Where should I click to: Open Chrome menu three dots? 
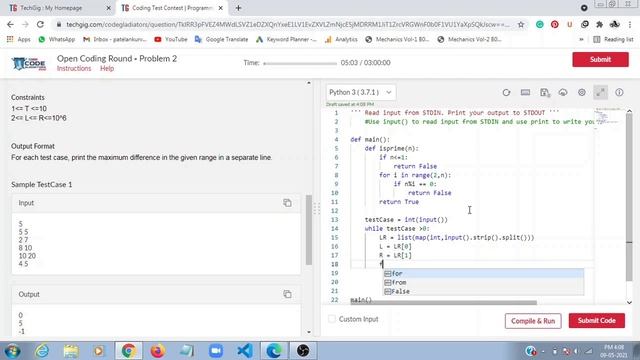click(x=631, y=24)
